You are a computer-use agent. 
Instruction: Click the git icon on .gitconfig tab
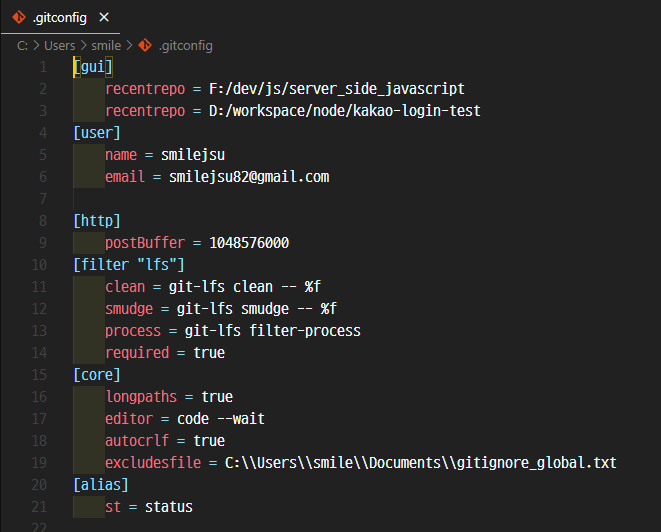(x=19, y=18)
